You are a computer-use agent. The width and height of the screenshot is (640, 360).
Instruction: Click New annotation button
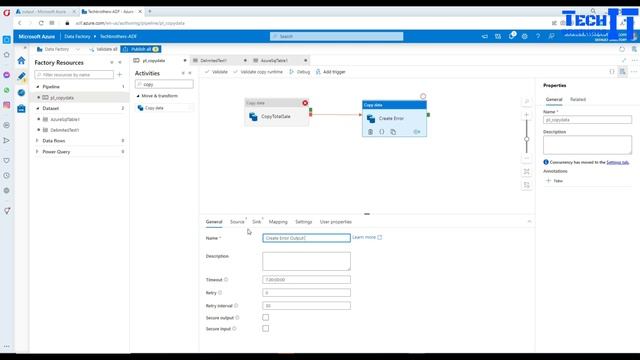click(555, 180)
